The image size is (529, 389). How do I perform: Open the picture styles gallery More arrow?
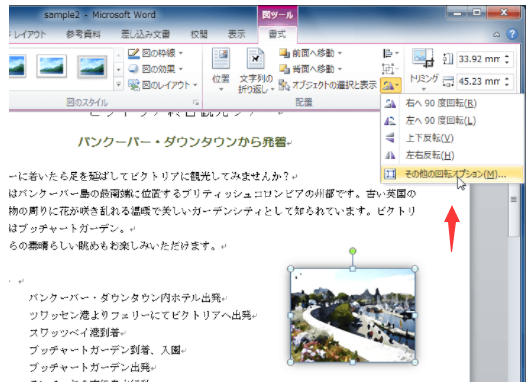(118, 85)
